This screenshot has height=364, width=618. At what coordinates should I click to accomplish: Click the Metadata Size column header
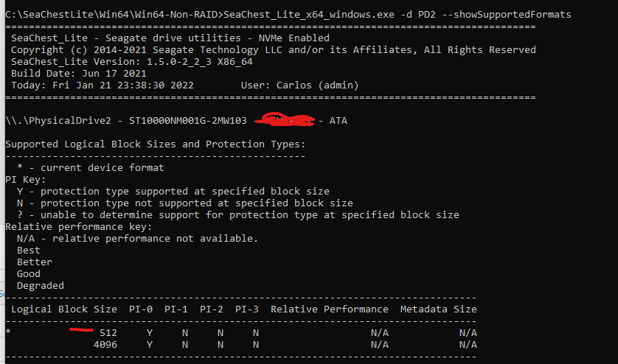point(439,309)
